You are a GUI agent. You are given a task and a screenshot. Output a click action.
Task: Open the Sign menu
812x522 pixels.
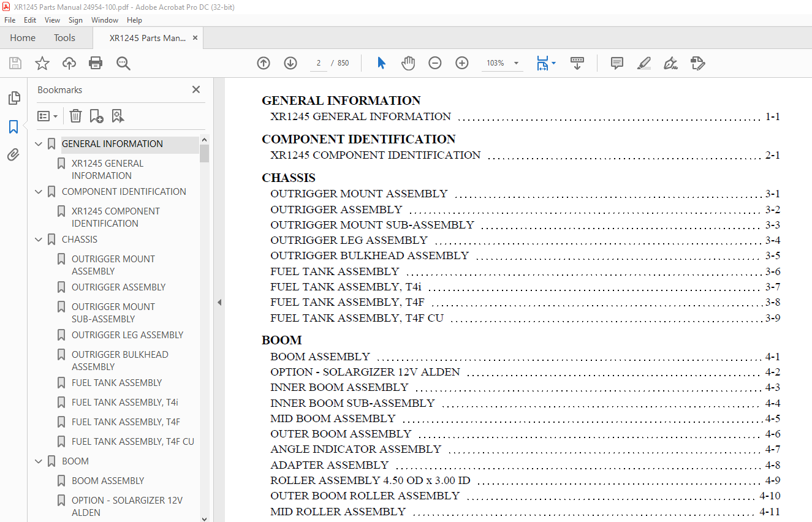point(75,20)
